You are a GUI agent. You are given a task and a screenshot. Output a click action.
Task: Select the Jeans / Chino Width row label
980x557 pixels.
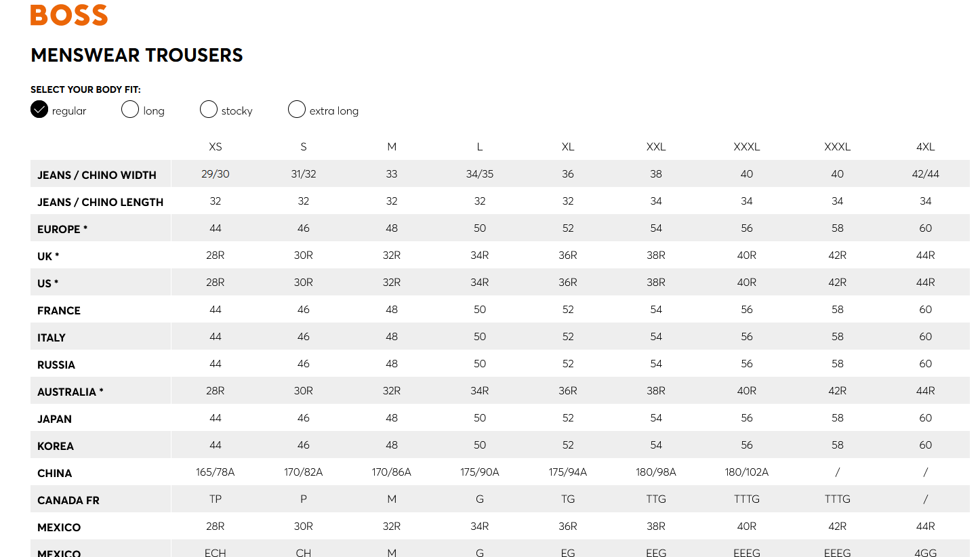97,175
